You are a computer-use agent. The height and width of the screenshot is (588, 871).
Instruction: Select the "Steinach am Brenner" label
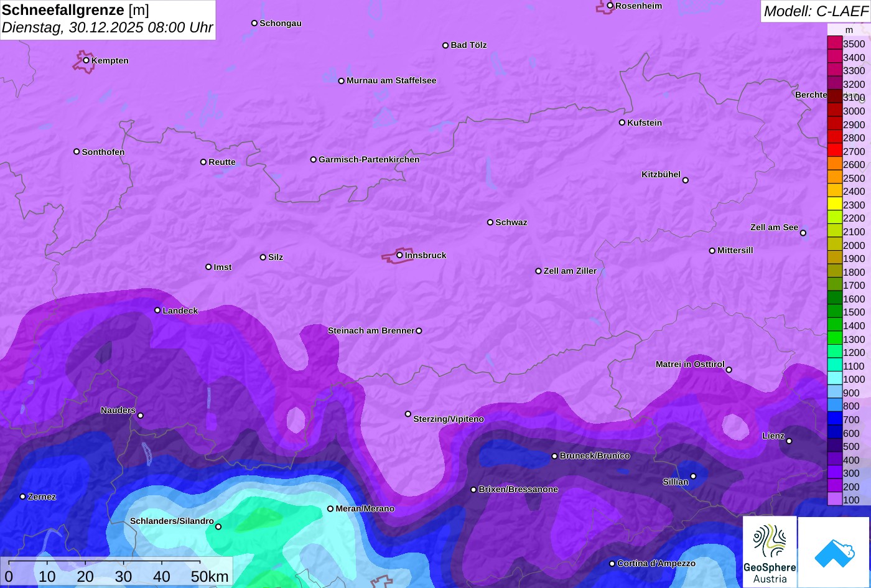tap(371, 331)
